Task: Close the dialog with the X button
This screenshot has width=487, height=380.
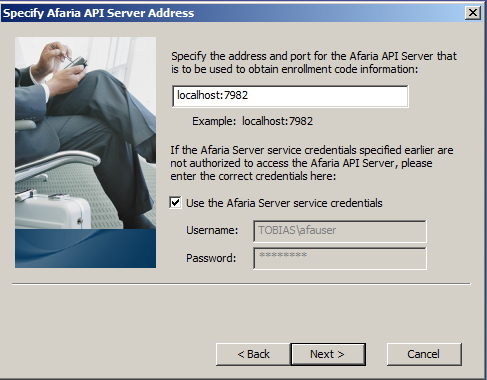Action: point(473,13)
